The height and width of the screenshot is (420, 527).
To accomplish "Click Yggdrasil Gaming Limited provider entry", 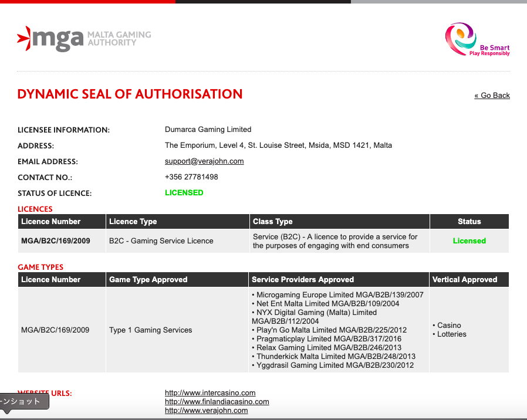I will 333,365.
